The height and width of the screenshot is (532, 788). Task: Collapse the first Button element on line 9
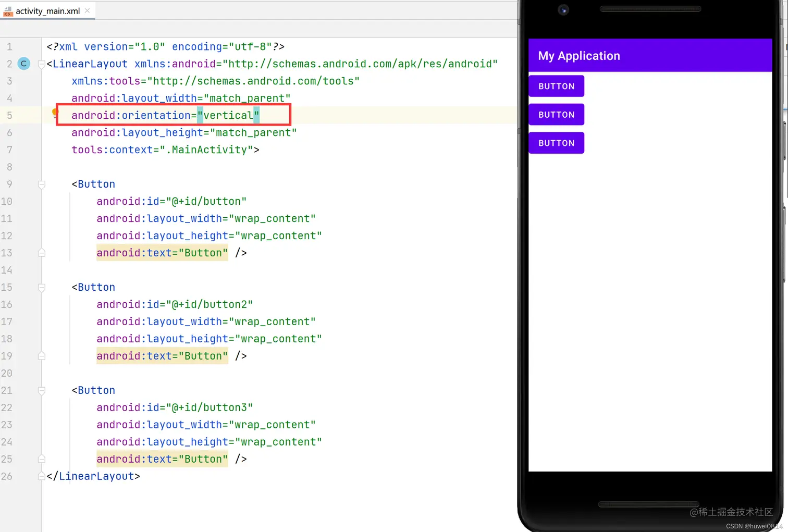pyautogui.click(x=42, y=184)
